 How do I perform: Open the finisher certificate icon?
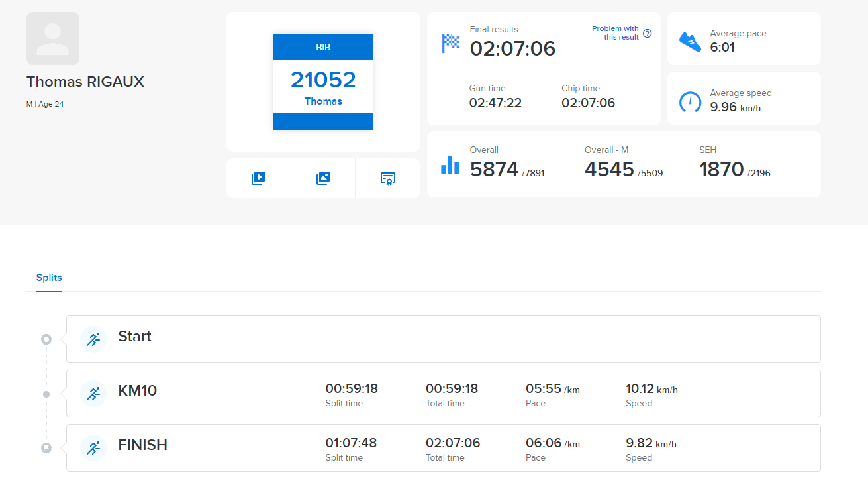click(387, 178)
